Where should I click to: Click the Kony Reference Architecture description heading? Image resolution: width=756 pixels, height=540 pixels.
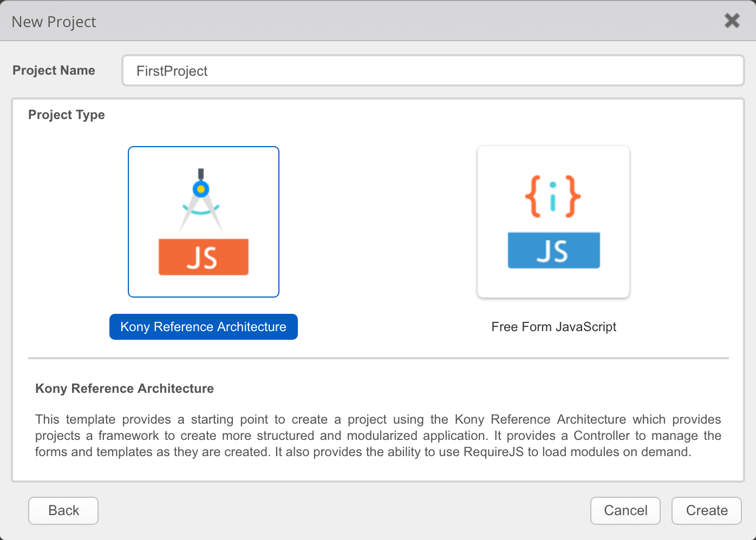click(x=125, y=388)
